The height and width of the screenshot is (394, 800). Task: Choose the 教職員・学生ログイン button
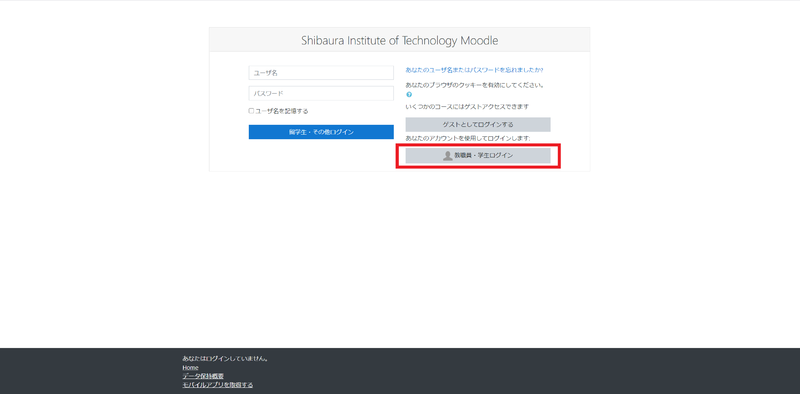(478, 156)
